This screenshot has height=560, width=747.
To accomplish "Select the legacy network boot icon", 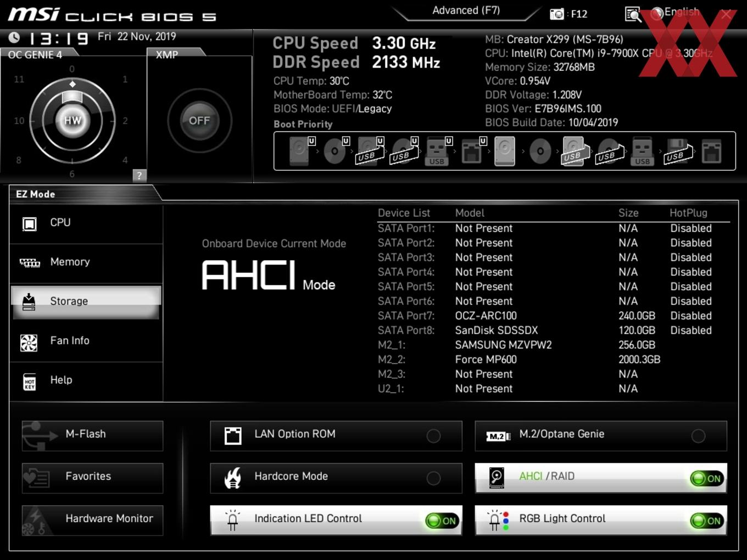I will point(711,151).
